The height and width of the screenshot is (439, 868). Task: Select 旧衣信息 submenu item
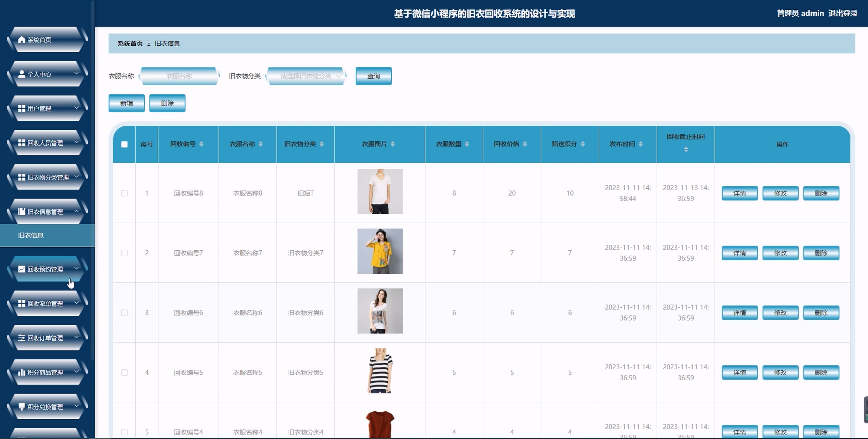pos(47,235)
